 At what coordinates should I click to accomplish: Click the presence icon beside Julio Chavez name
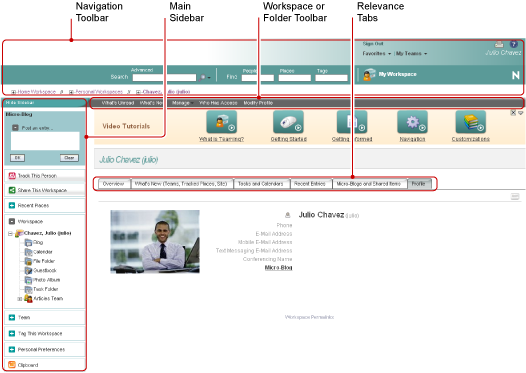(287, 215)
